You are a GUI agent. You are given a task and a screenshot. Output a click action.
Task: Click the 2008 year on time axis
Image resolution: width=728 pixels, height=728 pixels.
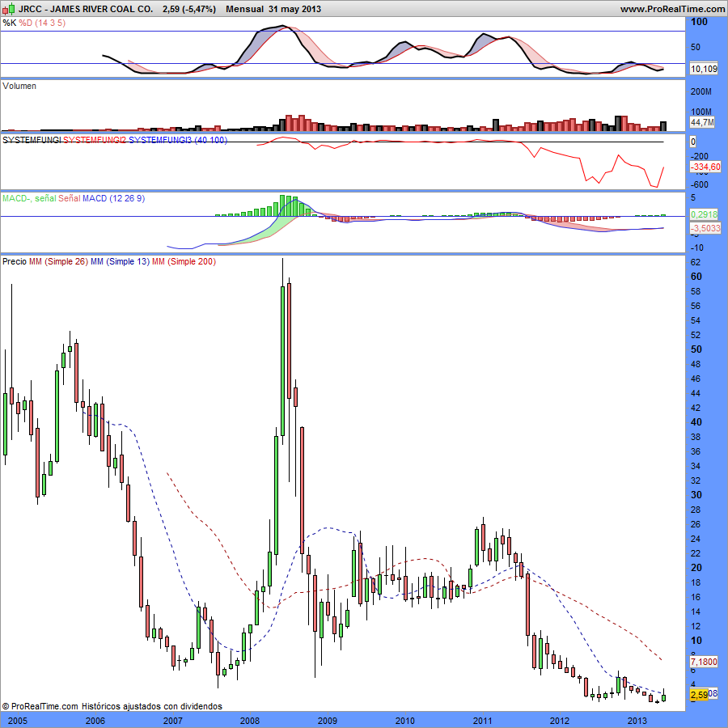point(250,721)
